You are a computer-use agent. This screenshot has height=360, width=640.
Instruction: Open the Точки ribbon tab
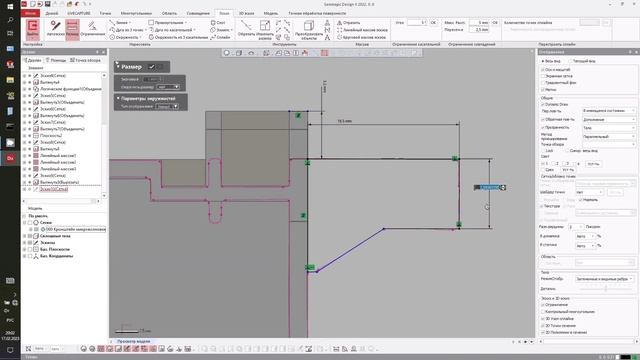click(x=105, y=13)
